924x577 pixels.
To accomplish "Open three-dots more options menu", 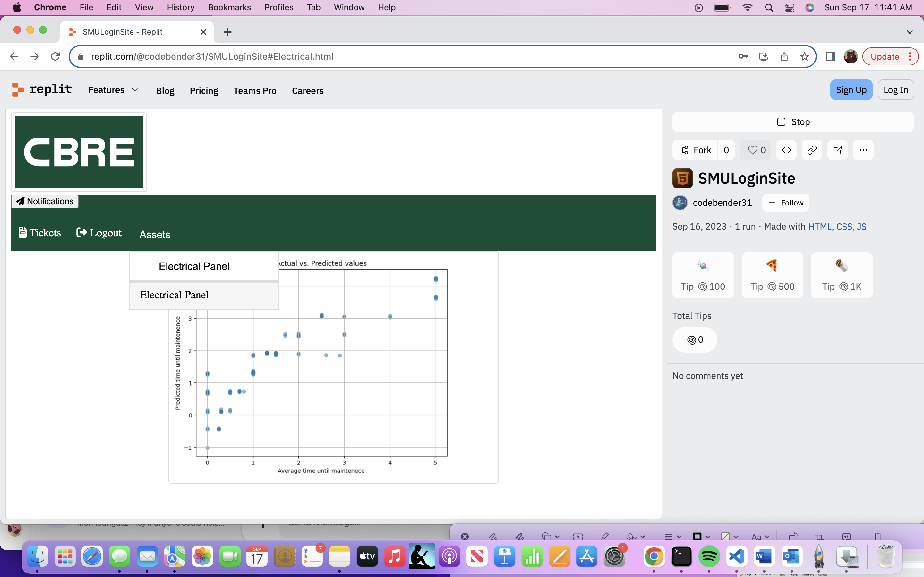I will [x=863, y=150].
